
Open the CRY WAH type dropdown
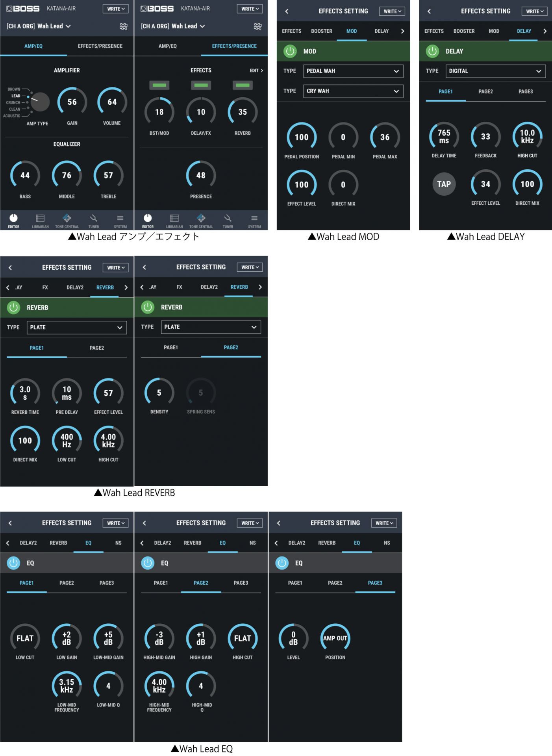tap(353, 91)
